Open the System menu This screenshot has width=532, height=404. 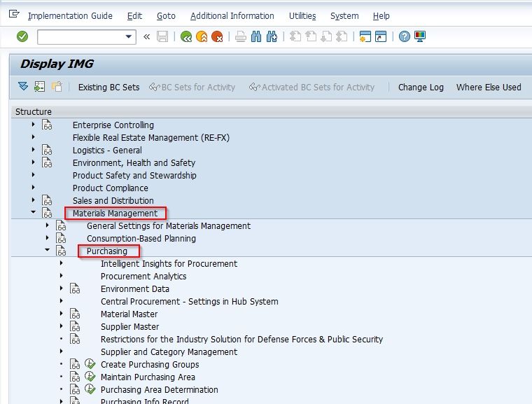click(x=344, y=16)
